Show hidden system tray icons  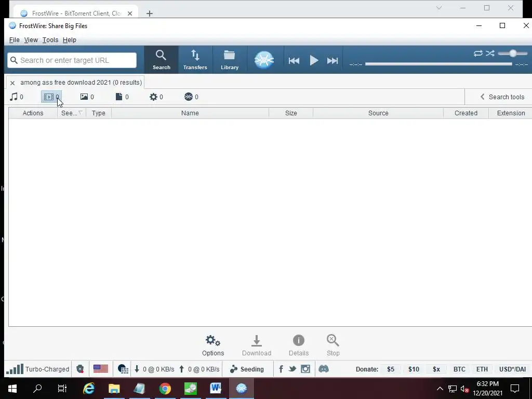[440, 389]
